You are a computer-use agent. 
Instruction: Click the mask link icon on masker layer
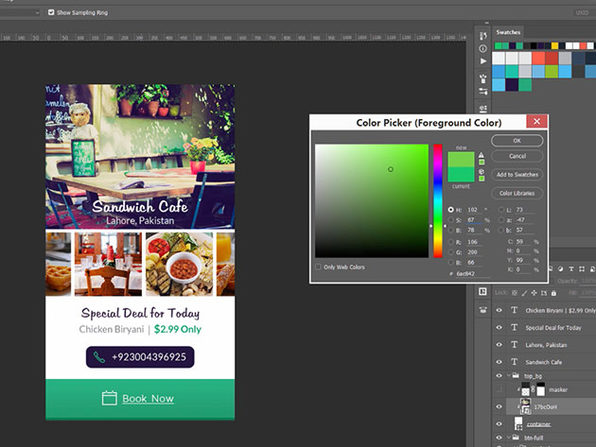533,389
